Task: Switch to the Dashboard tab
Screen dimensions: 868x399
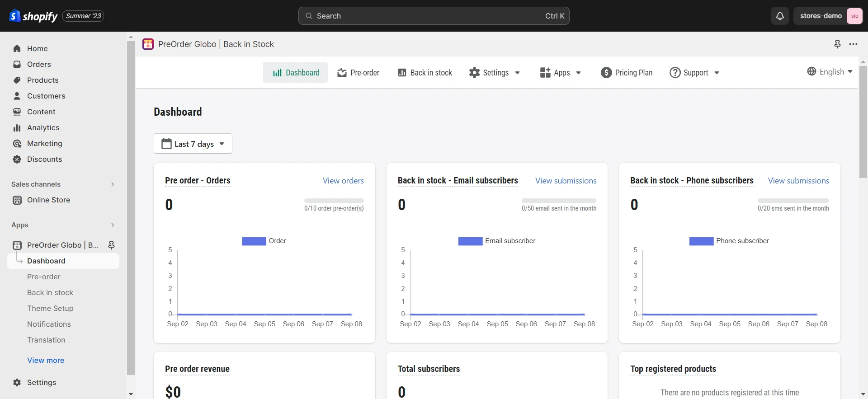Action: tap(296, 72)
